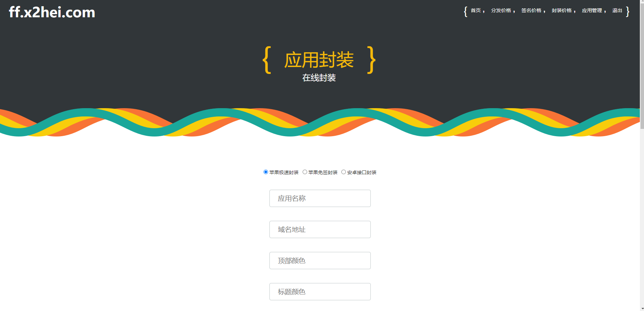Click the 标题颜色 input field
The width and height of the screenshot is (644, 311).
tap(320, 292)
